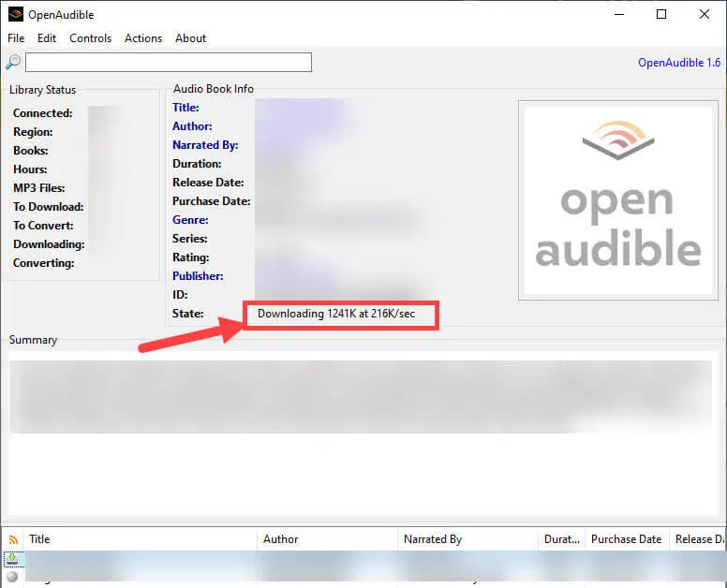727x588 pixels.
Task: Click the open audible cover art thumbnail
Action: click(x=618, y=200)
